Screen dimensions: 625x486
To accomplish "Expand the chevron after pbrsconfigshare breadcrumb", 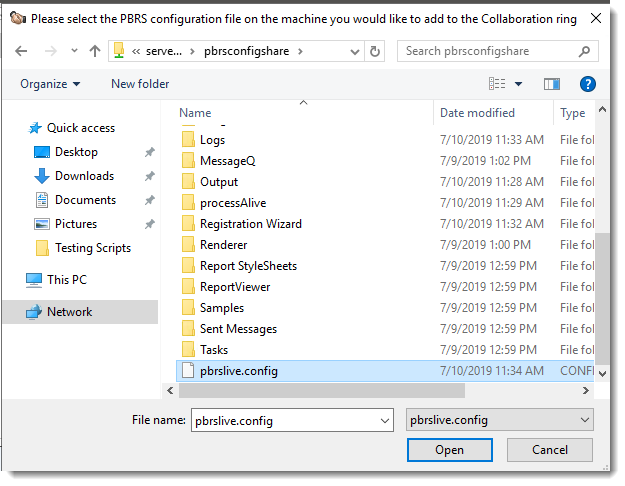I will [300, 51].
